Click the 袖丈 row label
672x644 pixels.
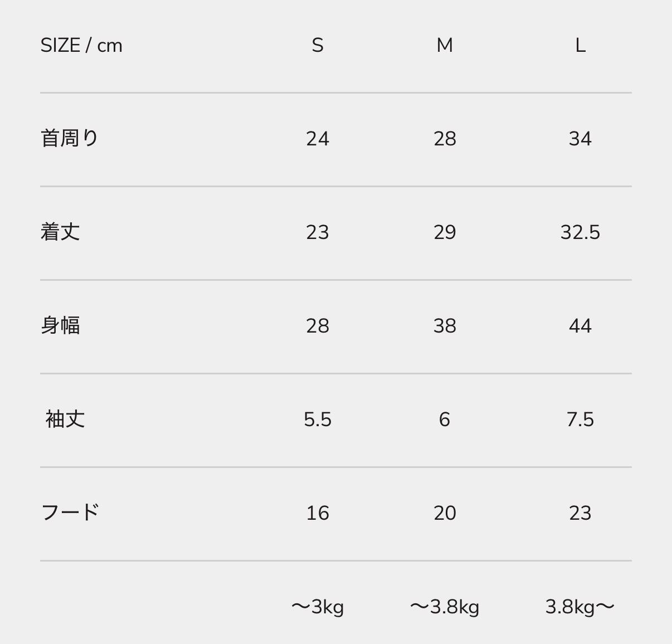point(65,419)
